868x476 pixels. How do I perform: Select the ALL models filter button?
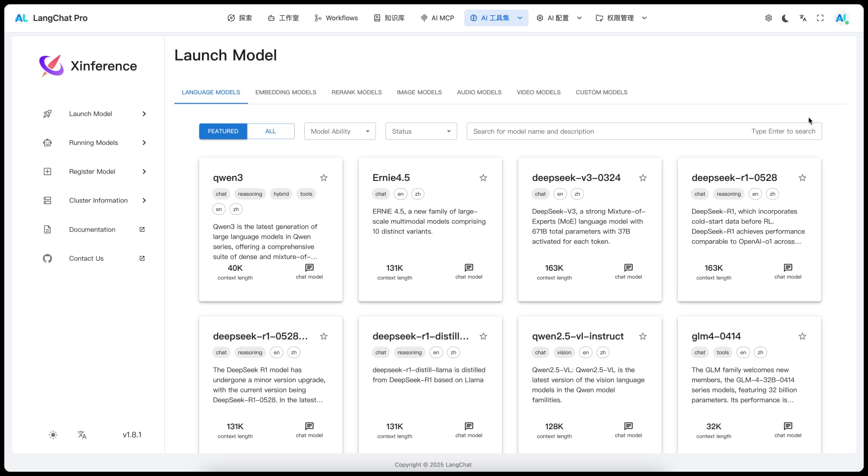point(270,131)
